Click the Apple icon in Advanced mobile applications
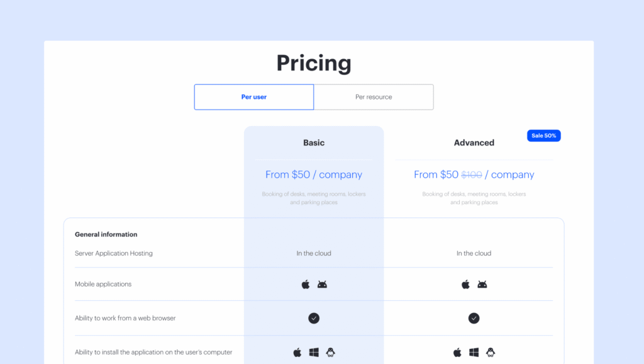644x364 pixels. tap(465, 284)
